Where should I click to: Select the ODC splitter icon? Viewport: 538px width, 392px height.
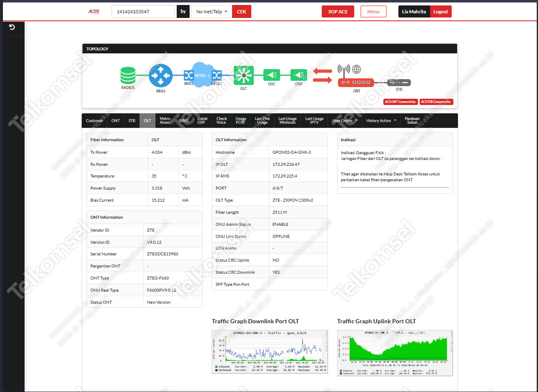272,75
